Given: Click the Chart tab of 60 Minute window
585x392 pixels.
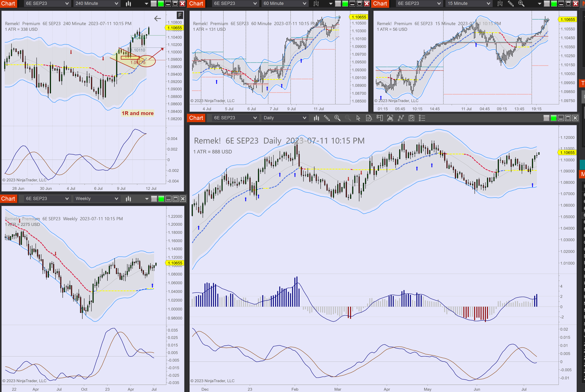Looking at the screenshot, I should pos(196,4).
